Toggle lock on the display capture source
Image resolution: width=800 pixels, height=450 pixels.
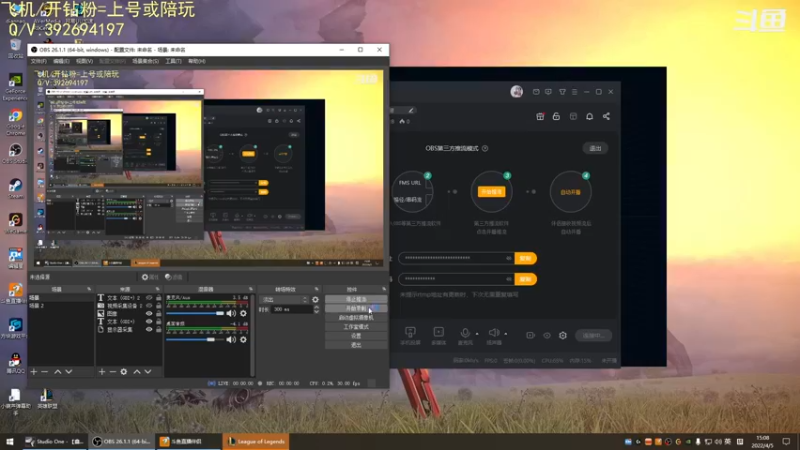click(159, 330)
